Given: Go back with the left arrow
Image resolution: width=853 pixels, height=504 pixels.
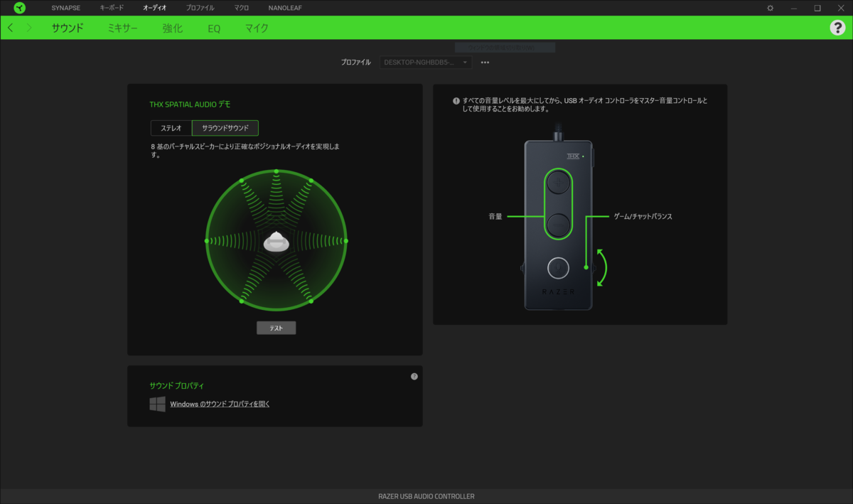Looking at the screenshot, I should coord(10,28).
